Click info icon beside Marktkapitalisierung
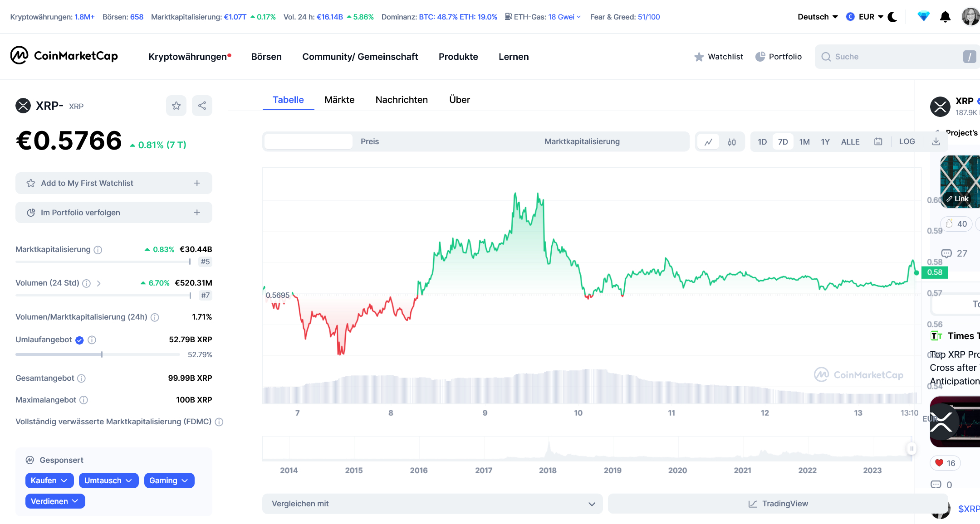Screen dimensions: 980x524 click(98, 250)
